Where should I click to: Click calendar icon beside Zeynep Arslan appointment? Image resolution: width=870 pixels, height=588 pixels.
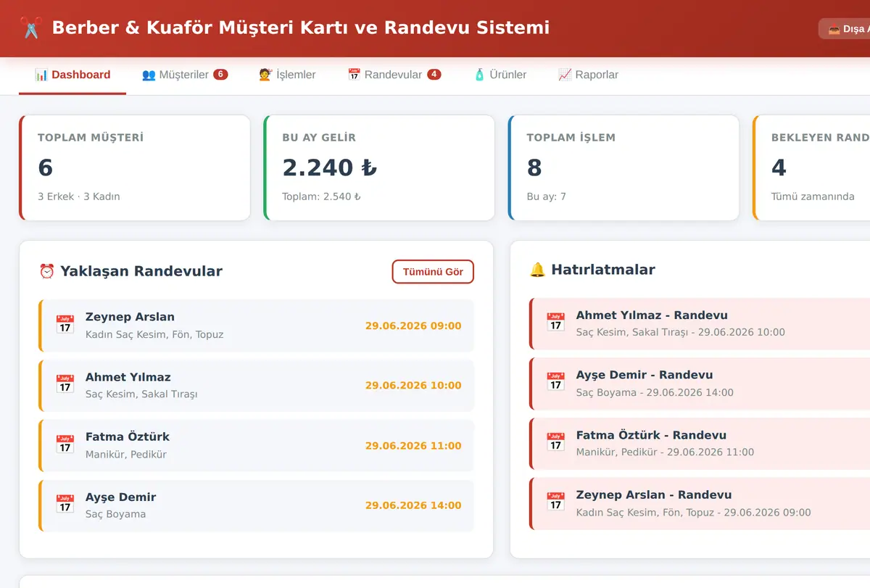pyautogui.click(x=65, y=325)
